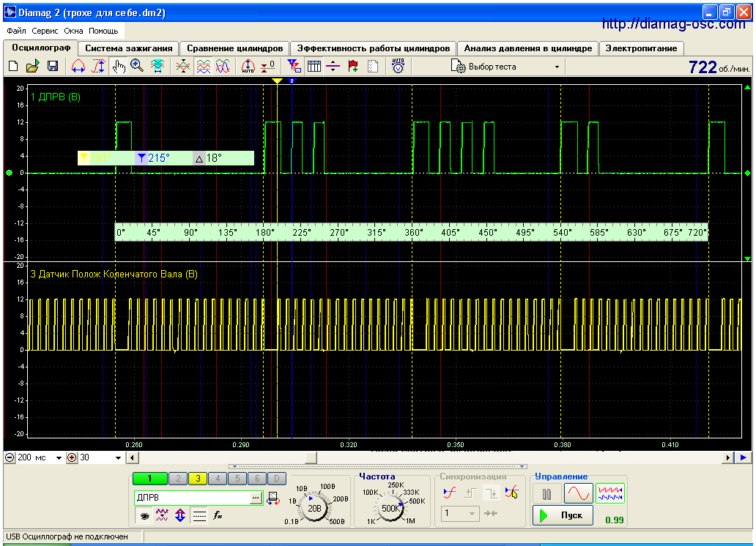The width and height of the screenshot is (756, 546).
Task: Click the time scale minus button
Action: 10,458
